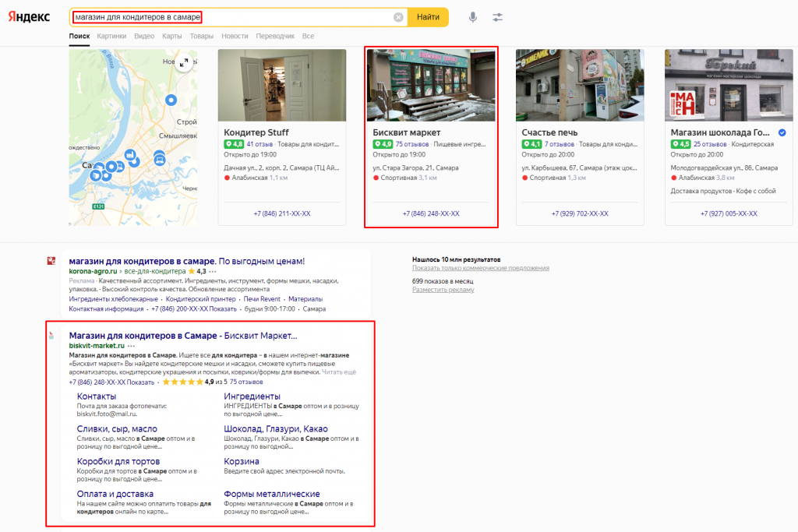Open Печи Revent ad sitelink
This screenshot has width=798, height=532.
tap(262, 299)
